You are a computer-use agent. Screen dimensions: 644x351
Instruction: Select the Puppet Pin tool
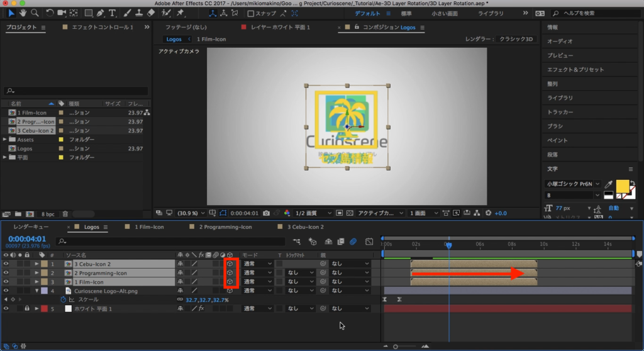tap(181, 13)
